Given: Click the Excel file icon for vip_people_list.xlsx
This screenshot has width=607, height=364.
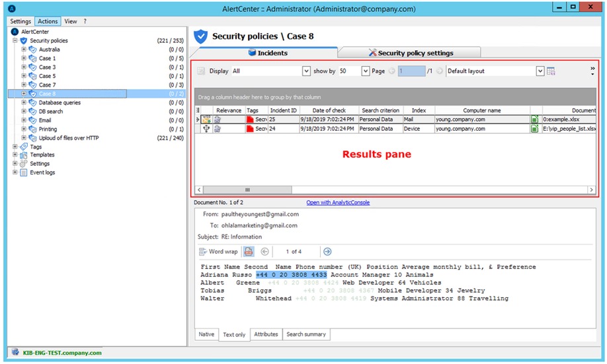Looking at the screenshot, I should (x=535, y=129).
